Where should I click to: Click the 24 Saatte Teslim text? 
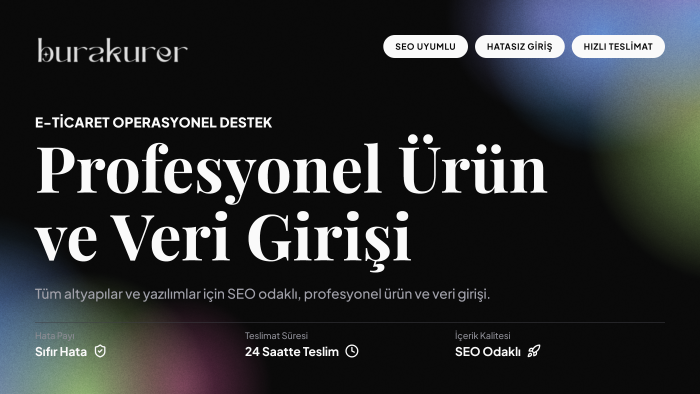click(x=292, y=352)
